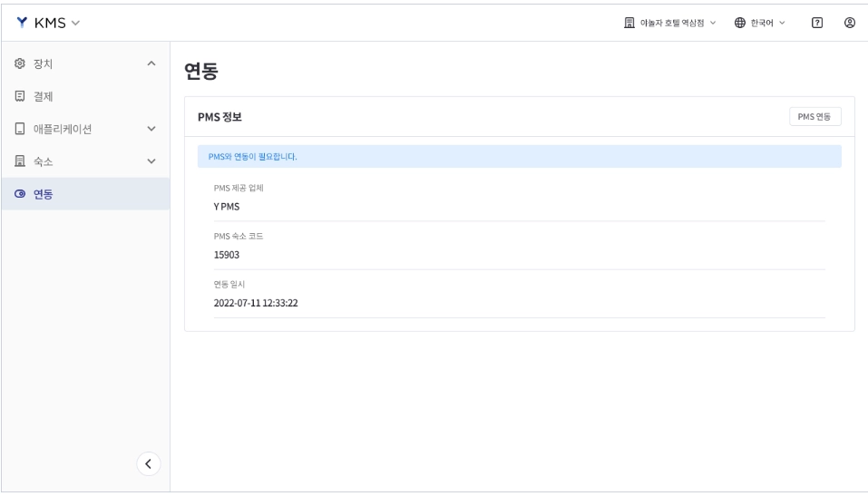Open the help question mark icon
Image resolution: width=868 pixels, height=496 pixels.
point(817,23)
